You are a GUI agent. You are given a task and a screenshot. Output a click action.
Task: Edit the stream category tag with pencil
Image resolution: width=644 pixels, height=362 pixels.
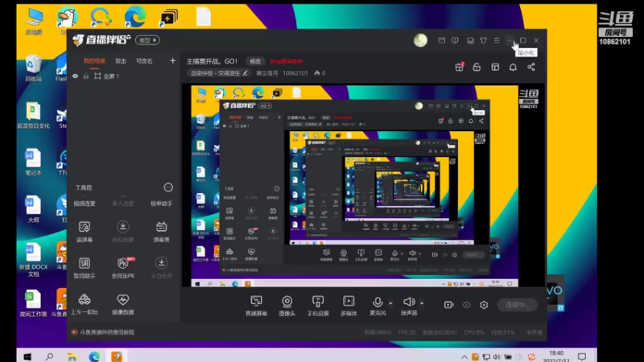[246, 73]
